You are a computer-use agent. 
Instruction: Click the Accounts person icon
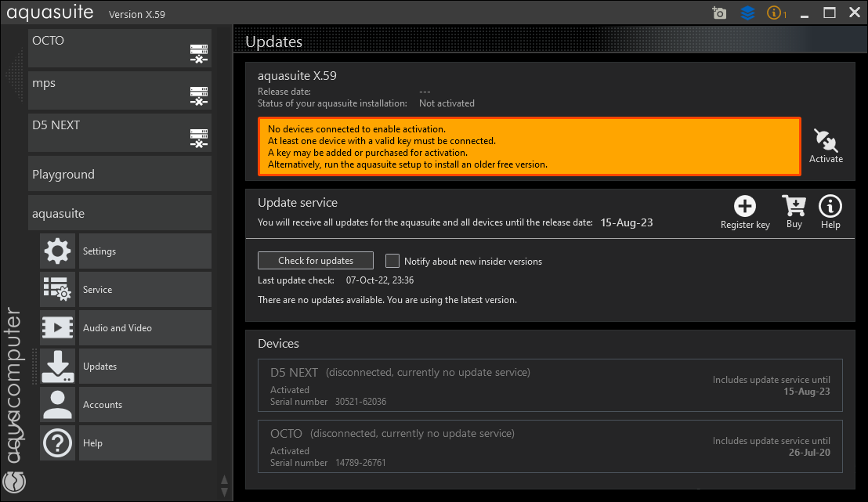[x=57, y=405]
